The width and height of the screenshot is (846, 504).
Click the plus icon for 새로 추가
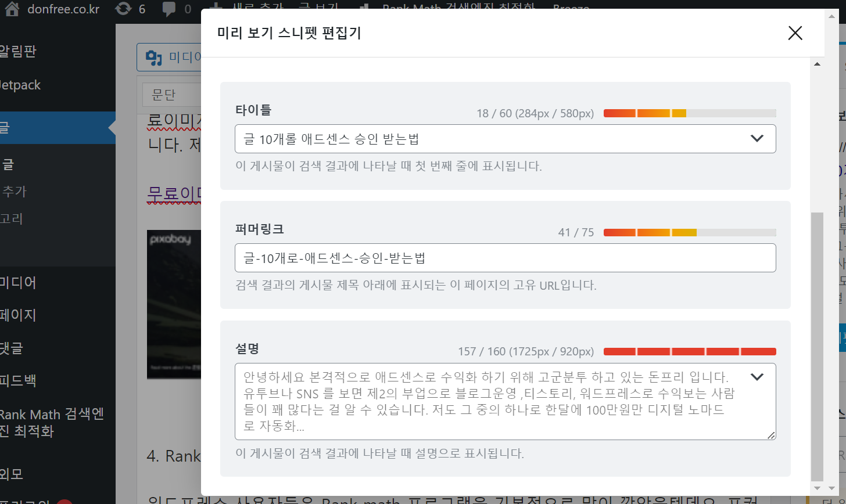pos(215,7)
